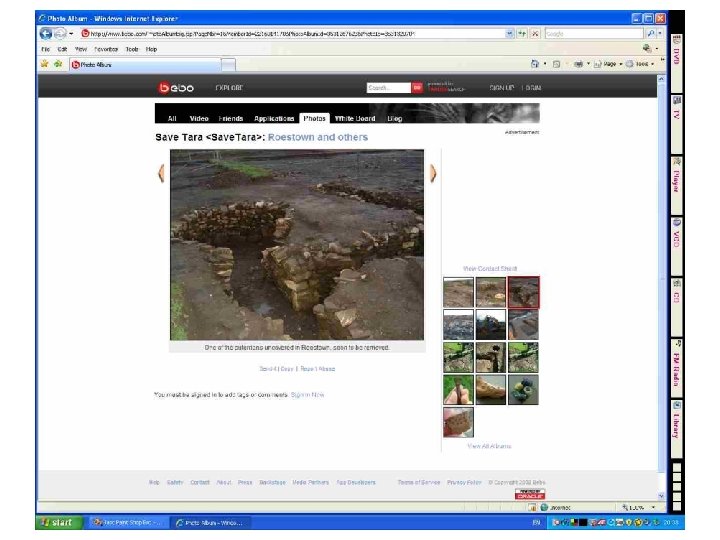Viewport: 720px width, 540px height.
Task: Open the Help menu
Action: pyautogui.click(x=151, y=49)
